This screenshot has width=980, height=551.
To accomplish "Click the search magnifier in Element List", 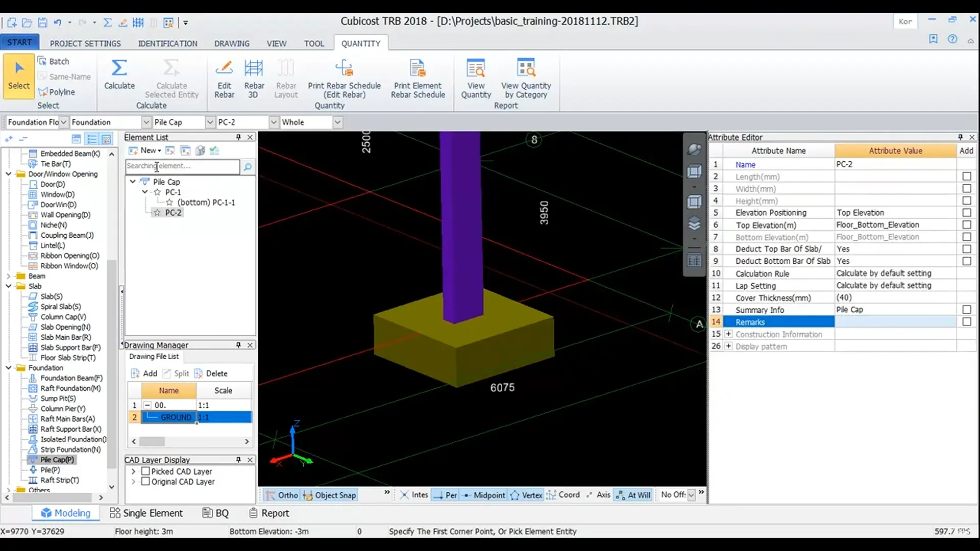I will point(248,167).
